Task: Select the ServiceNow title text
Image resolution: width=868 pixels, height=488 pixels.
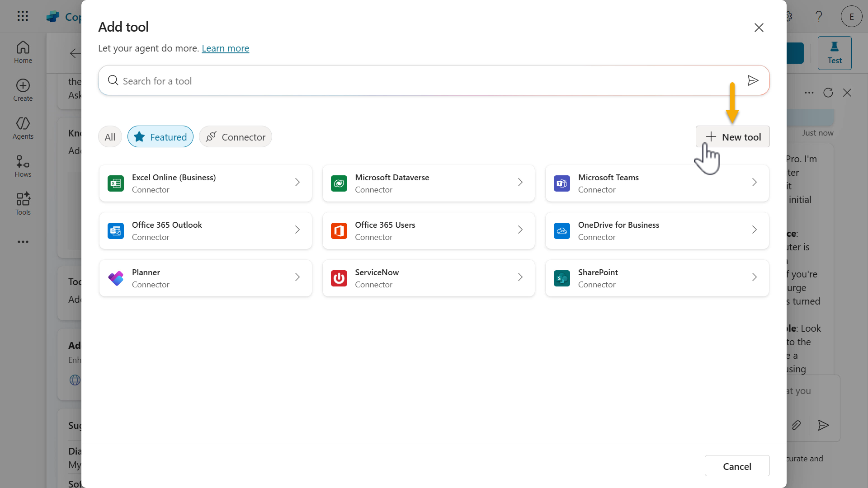Action: pos(377,272)
